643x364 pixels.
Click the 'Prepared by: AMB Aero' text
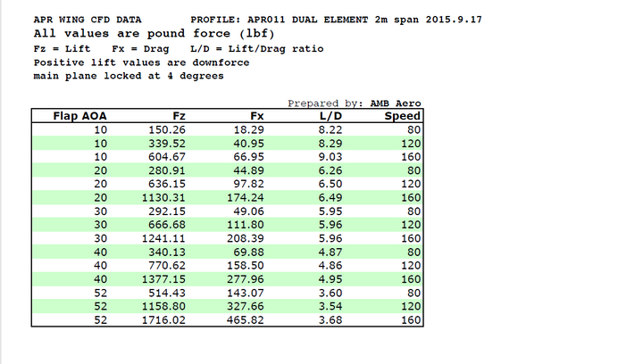(355, 103)
